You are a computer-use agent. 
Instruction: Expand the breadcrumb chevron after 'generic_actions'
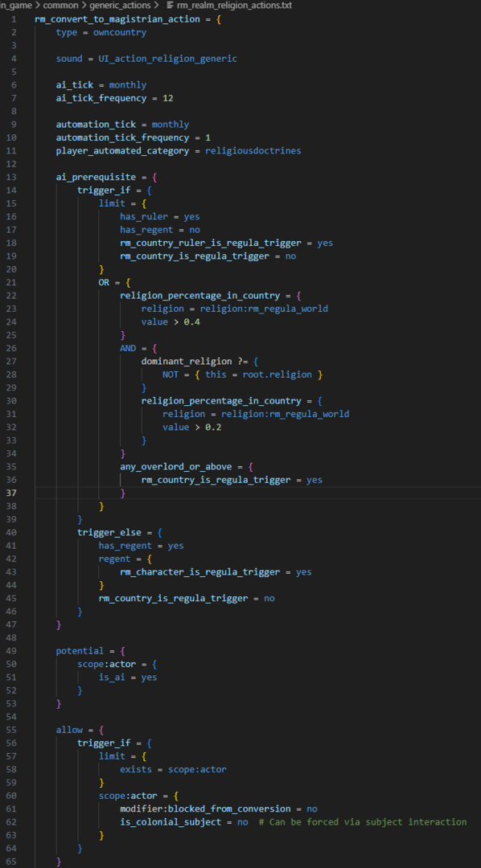[x=156, y=6]
